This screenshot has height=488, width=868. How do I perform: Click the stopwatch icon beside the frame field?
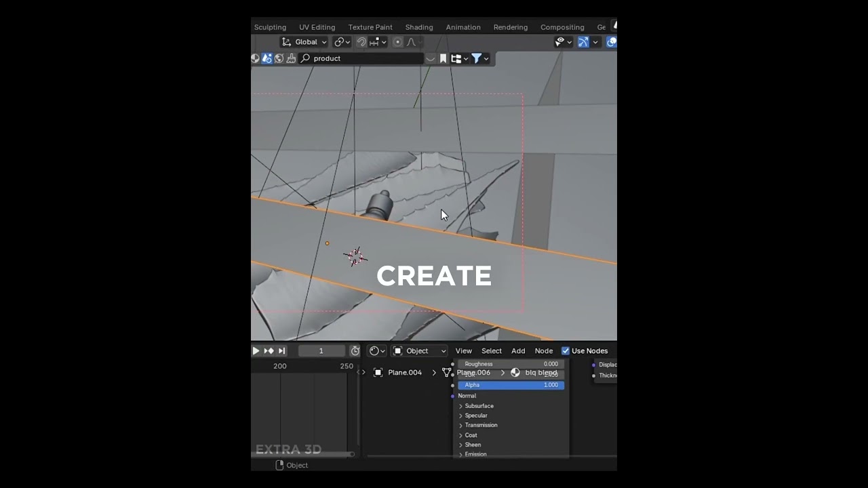(x=355, y=350)
